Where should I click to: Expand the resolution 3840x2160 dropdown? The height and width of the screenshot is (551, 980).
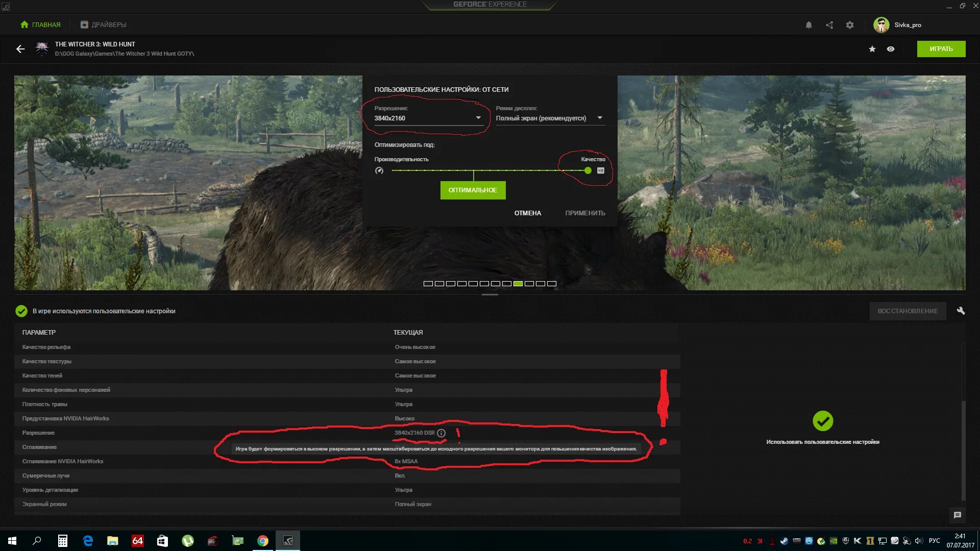478,118
